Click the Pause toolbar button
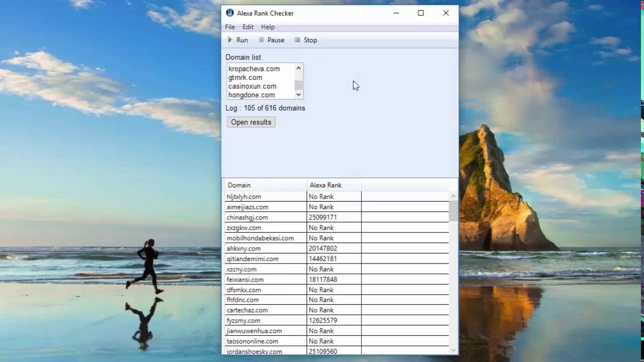The width and height of the screenshot is (644, 362). tap(272, 40)
